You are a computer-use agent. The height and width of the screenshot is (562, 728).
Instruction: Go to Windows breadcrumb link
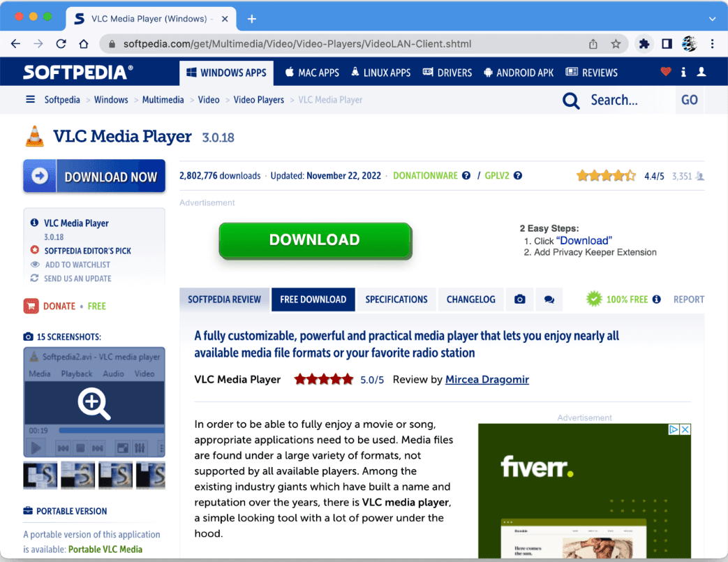point(111,100)
